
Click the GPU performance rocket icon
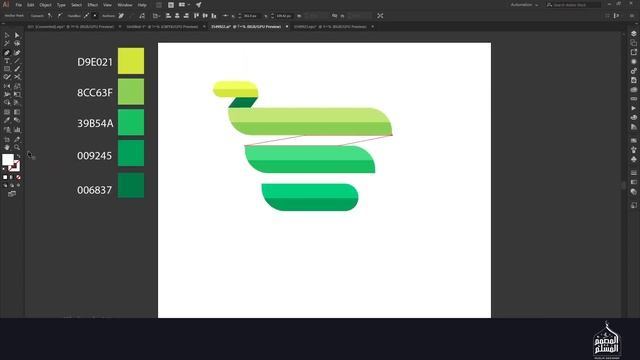(x=198, y=5)
